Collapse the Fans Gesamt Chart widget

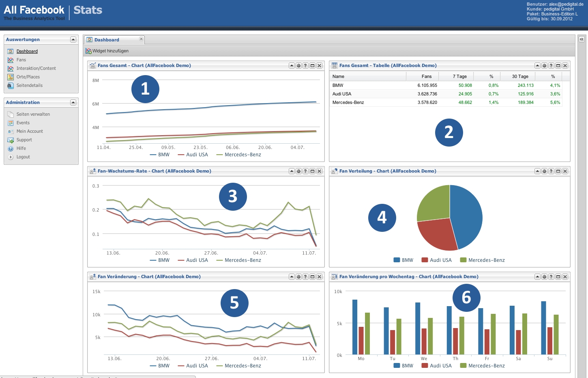(x=292, y=65)
